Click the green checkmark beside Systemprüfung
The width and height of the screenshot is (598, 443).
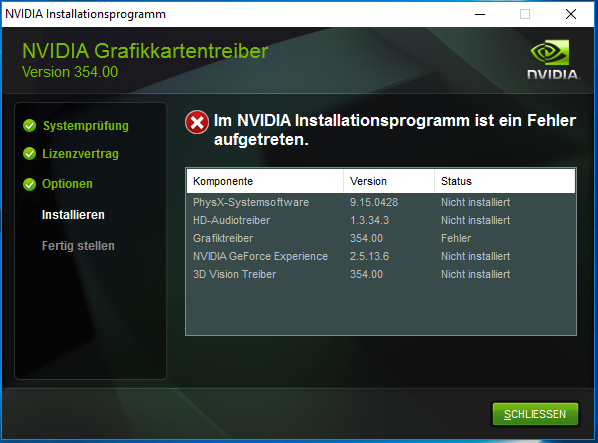click(29, 125)
